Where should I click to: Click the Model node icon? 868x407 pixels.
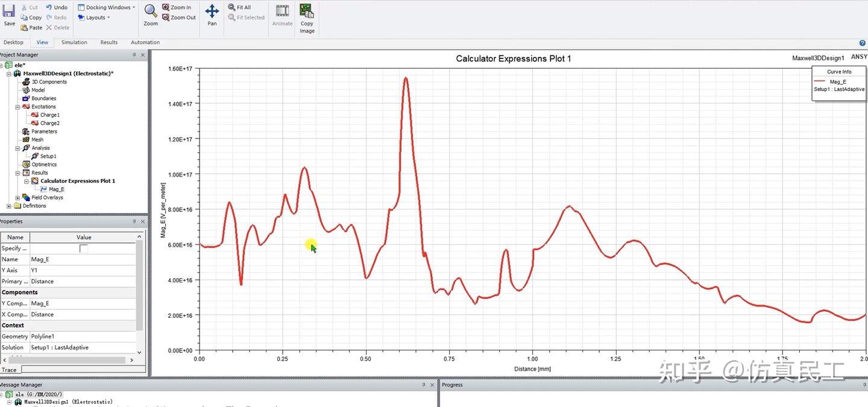pos(26,90)
